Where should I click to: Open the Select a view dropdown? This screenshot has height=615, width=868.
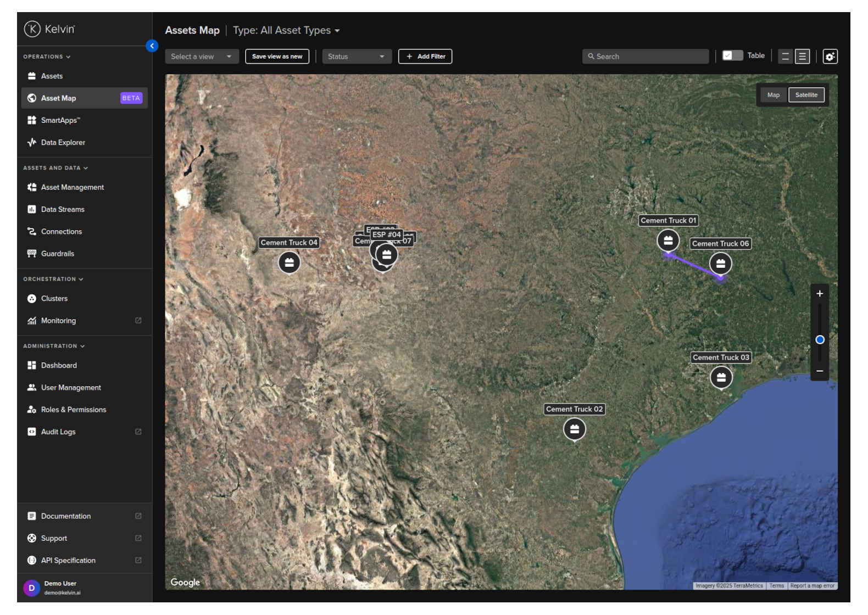tap(202, 57)
